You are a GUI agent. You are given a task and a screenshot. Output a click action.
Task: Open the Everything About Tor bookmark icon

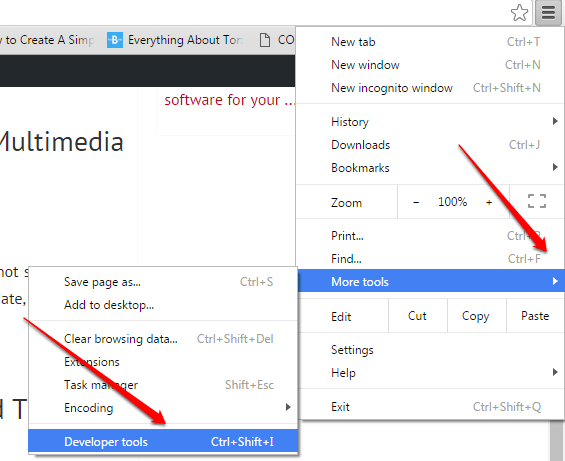pyautogui.click(x=115, y=40)
